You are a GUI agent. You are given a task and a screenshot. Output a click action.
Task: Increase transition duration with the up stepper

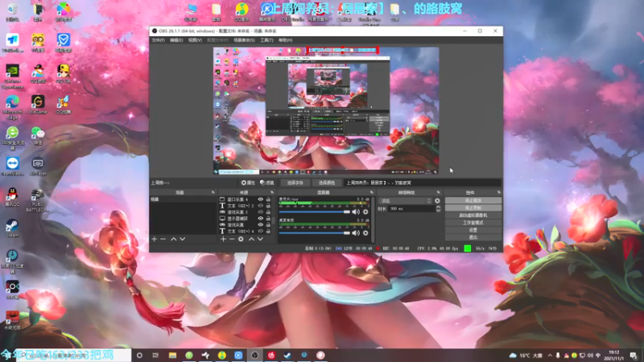(438, 207)
